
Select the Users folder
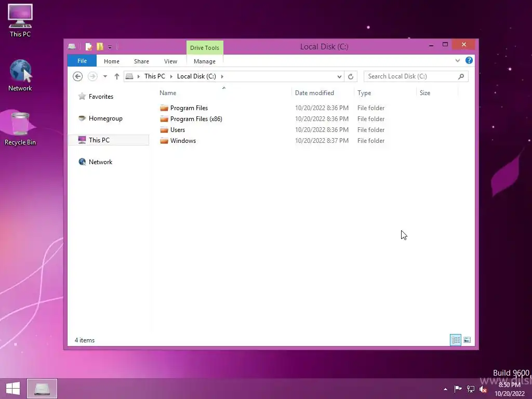point(178,129)
